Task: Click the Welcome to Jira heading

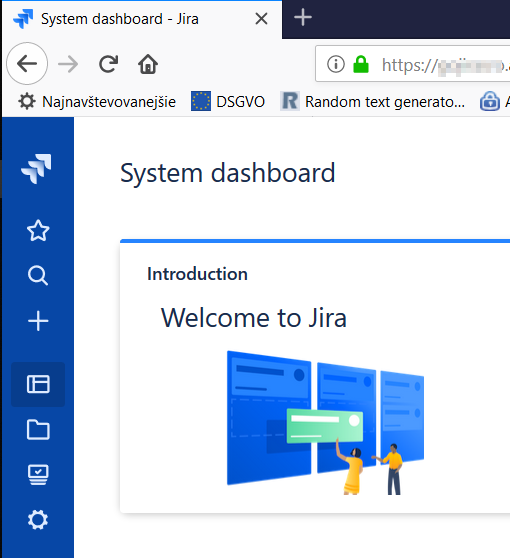Action: (254, 318)
